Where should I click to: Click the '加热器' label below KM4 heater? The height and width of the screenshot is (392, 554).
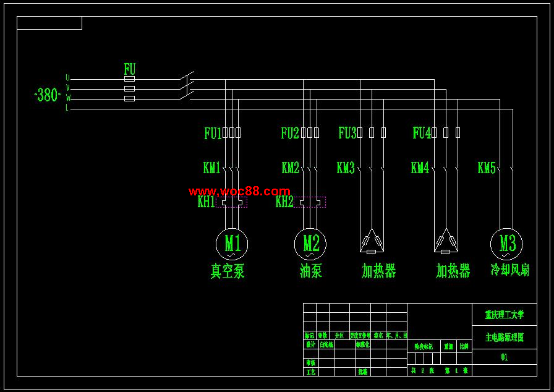tap(453, 271)
